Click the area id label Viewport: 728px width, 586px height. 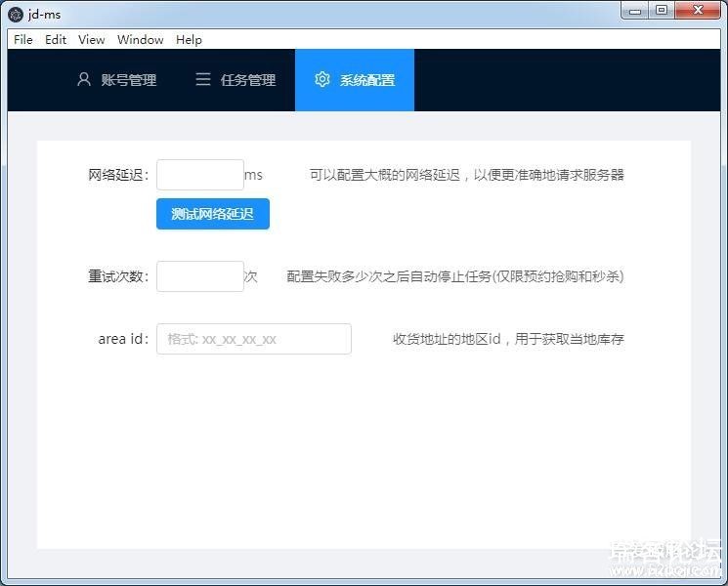pyautogui.click(x=123, y=339)
